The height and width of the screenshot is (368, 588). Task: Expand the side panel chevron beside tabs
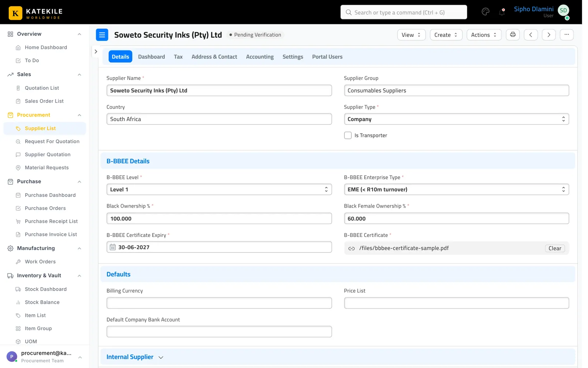[96, 52]
